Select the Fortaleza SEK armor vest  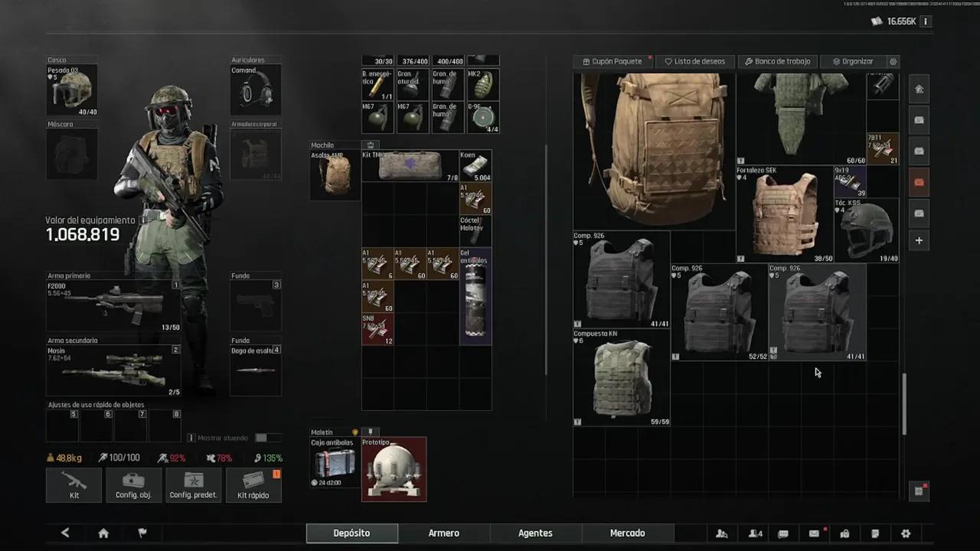pyautogui.click(x=784, y=214)
